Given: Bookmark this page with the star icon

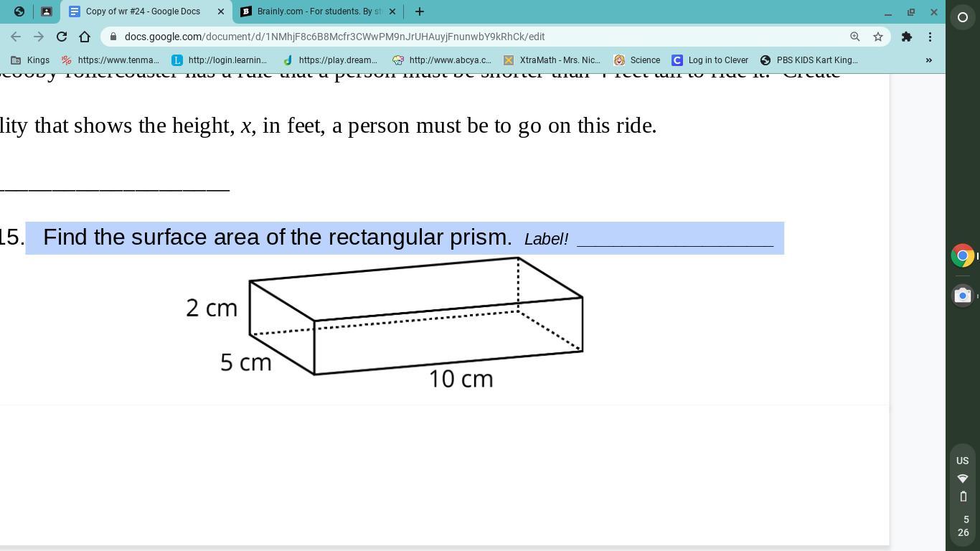Looking at the screenshot, I should click(x=877, y=37).
